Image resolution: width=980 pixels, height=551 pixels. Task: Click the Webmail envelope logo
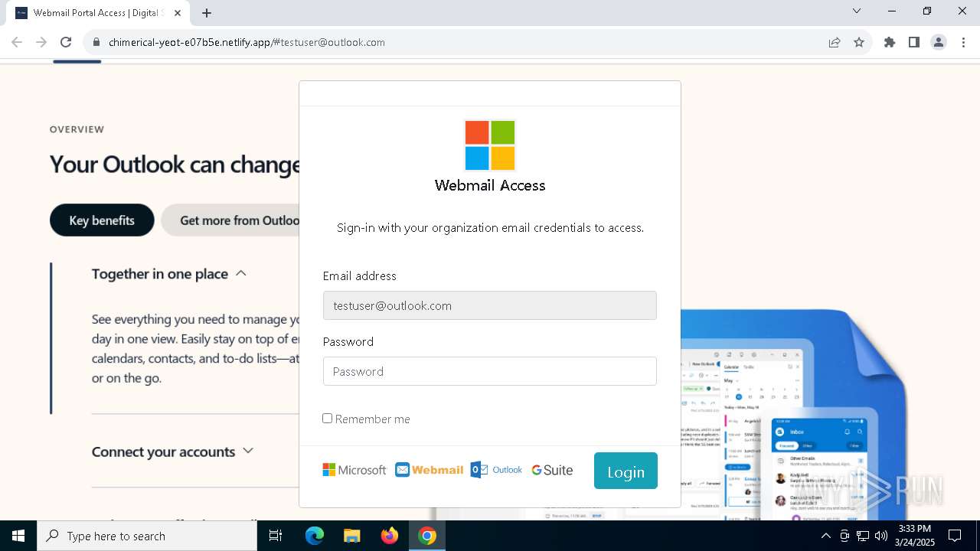pos(429,470)
